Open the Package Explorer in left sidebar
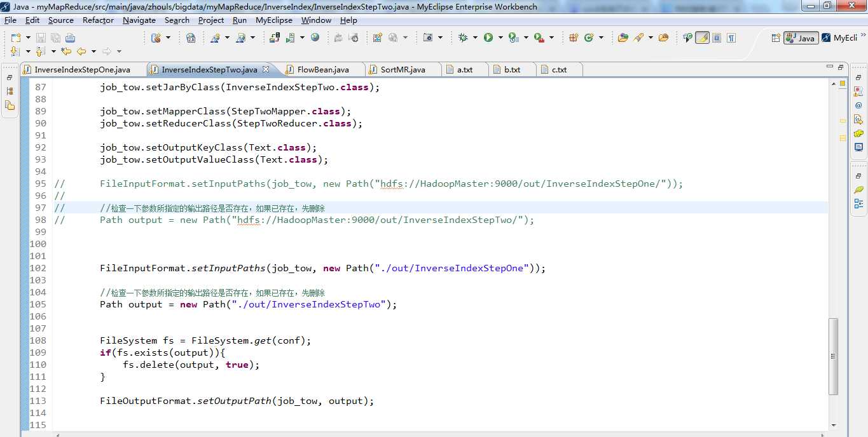Image resolution: width=868 pixels, height=437 pixels. pyautogui.click(x=10, y=105)
